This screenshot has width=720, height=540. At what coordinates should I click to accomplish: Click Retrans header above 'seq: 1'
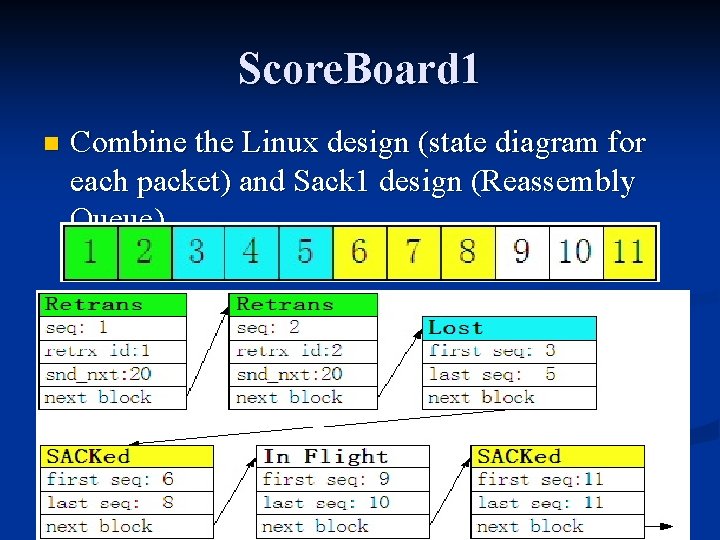113,305
